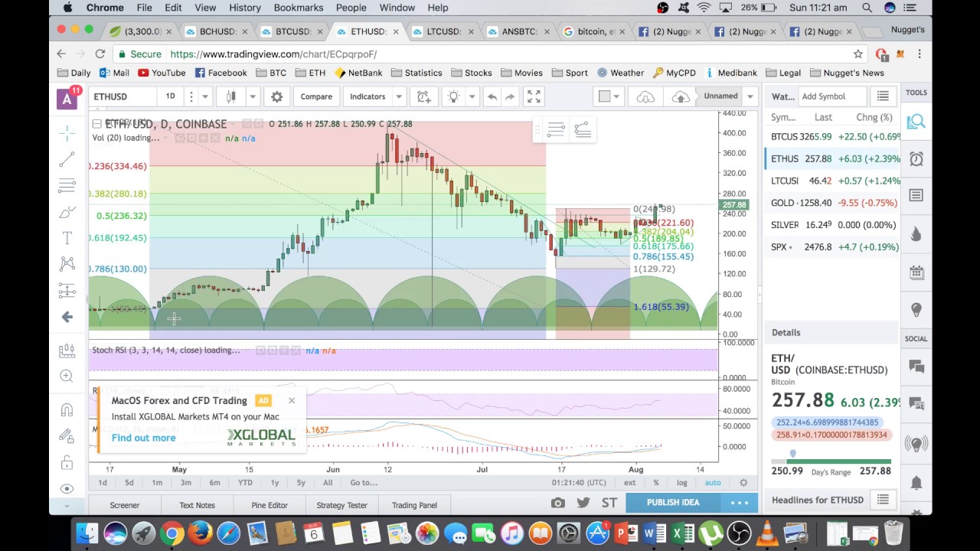Hide all drawing tools with eye icon
Screen dimensions: 980x551
67,488
